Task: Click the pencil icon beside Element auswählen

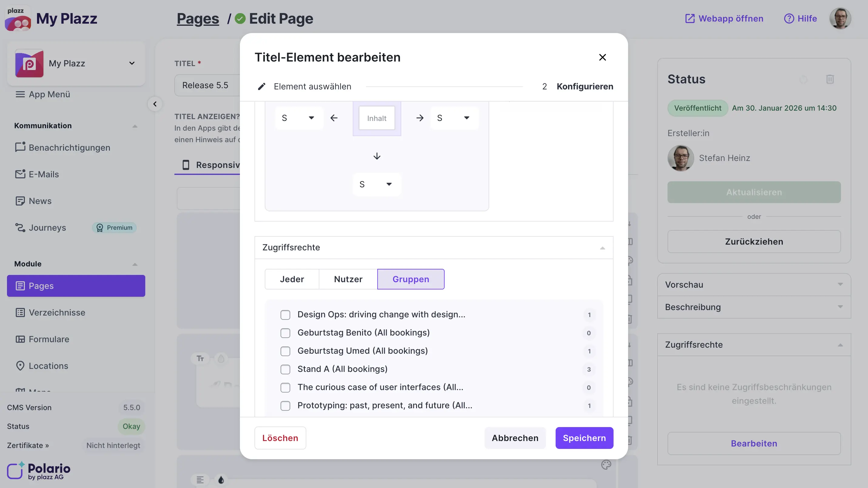Action: (x=261, y=87)
